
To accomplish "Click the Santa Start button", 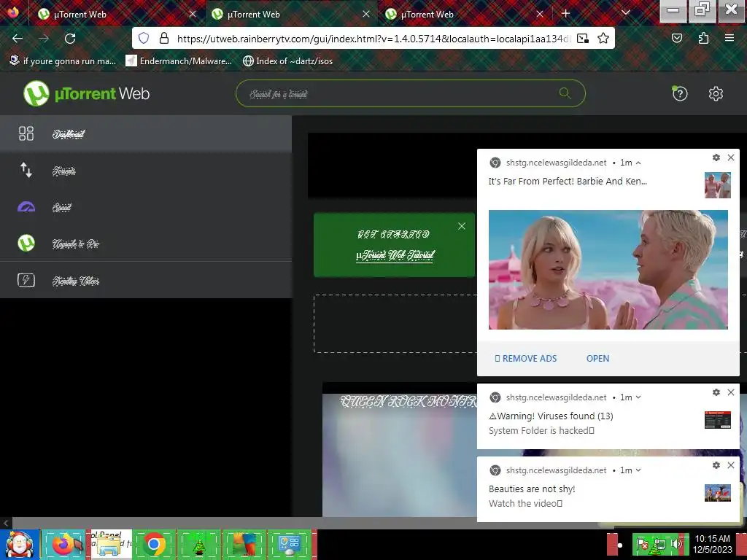I will click(x=20, y=544).
